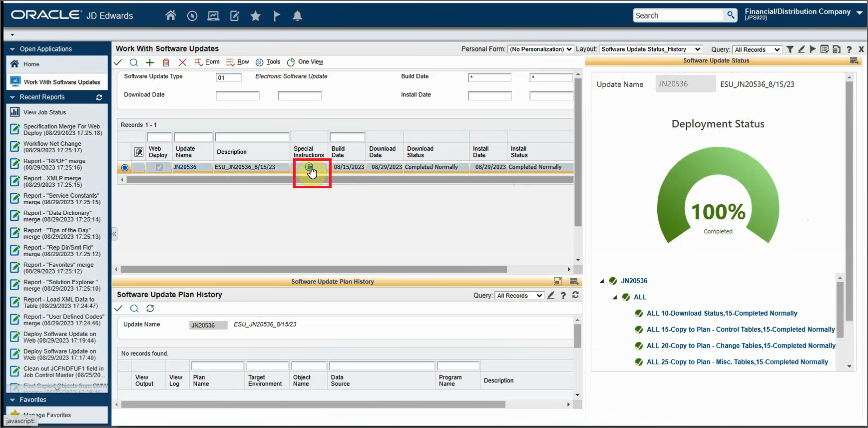Viewport: 868px width, 428px height.
Task: Collapse the Favorites section
Action: pyautogui.click(x=12, y=400)
